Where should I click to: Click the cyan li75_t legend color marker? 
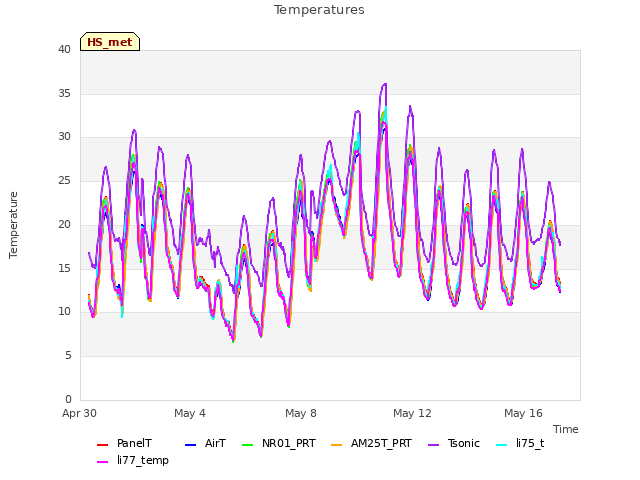pos(502,444)
